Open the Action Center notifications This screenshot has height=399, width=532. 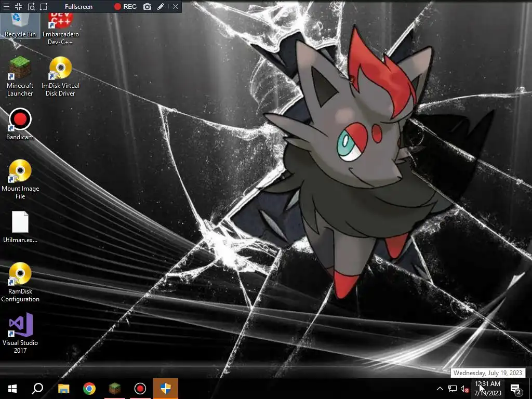(x=516, y=389)
